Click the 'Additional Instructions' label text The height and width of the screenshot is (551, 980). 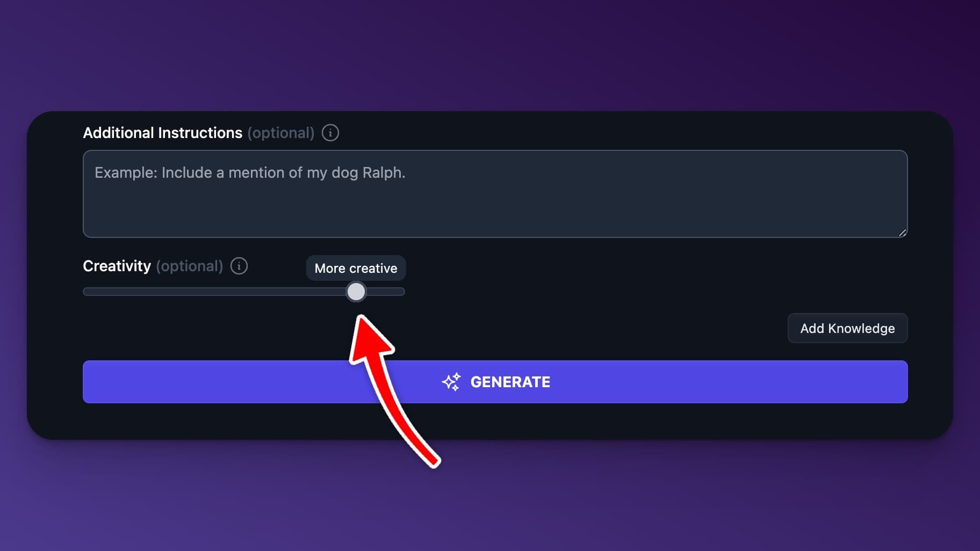[162, 133]
